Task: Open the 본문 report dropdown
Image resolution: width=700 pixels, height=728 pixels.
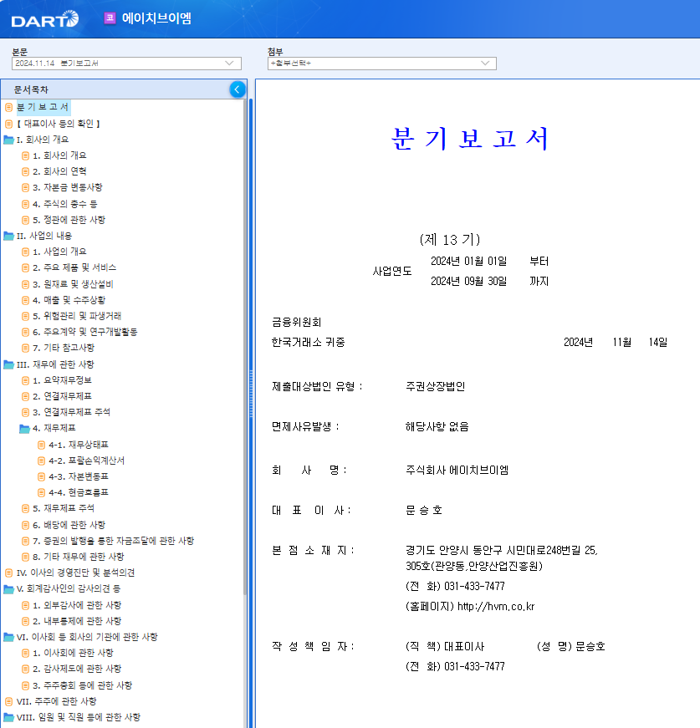Action: click(x=126, y=64)
